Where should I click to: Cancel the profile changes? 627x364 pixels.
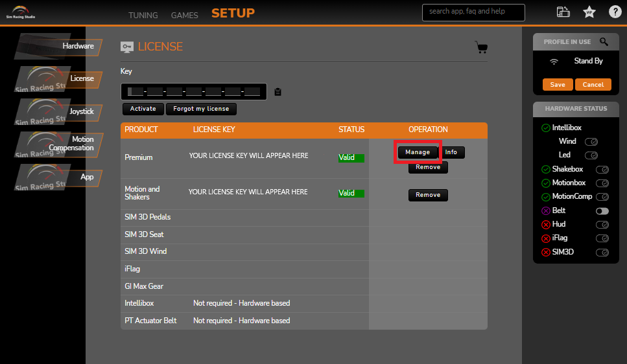click(593, 85)
